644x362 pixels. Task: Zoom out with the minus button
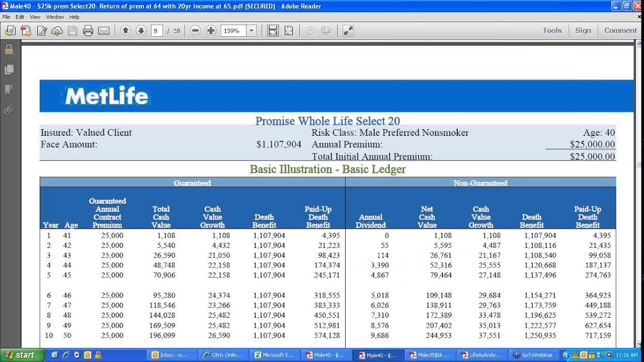[196, 31]
